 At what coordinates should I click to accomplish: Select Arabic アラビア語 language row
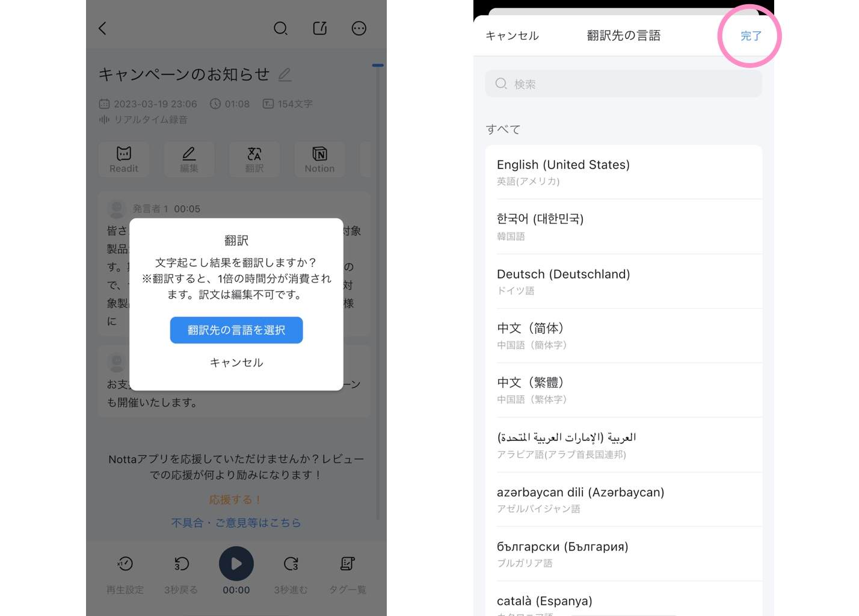624,445
